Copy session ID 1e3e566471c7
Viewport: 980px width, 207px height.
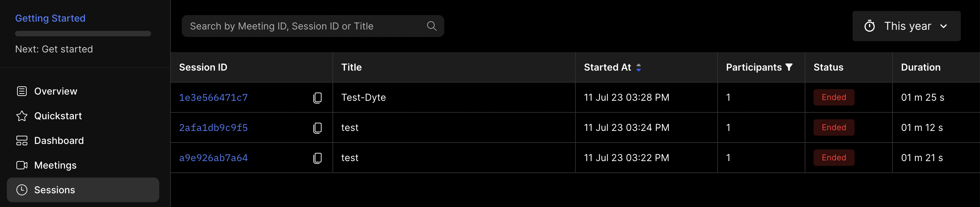(x=317, y=98)
